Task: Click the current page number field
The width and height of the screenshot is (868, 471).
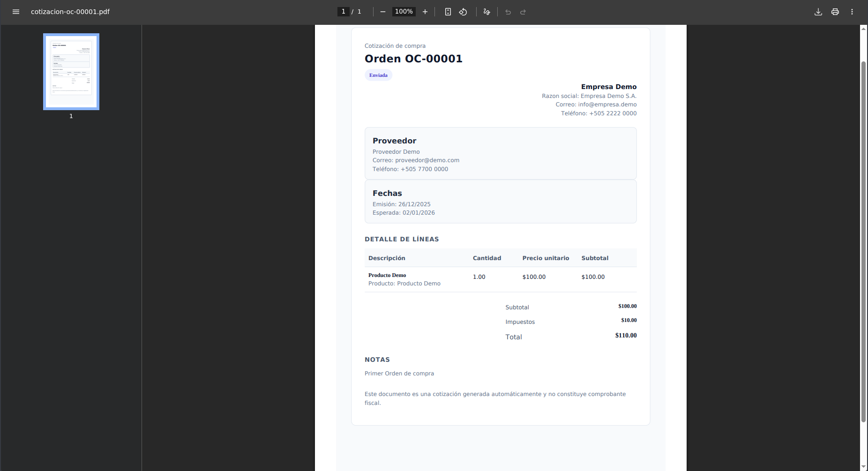Action: click(x=344, y=12)
